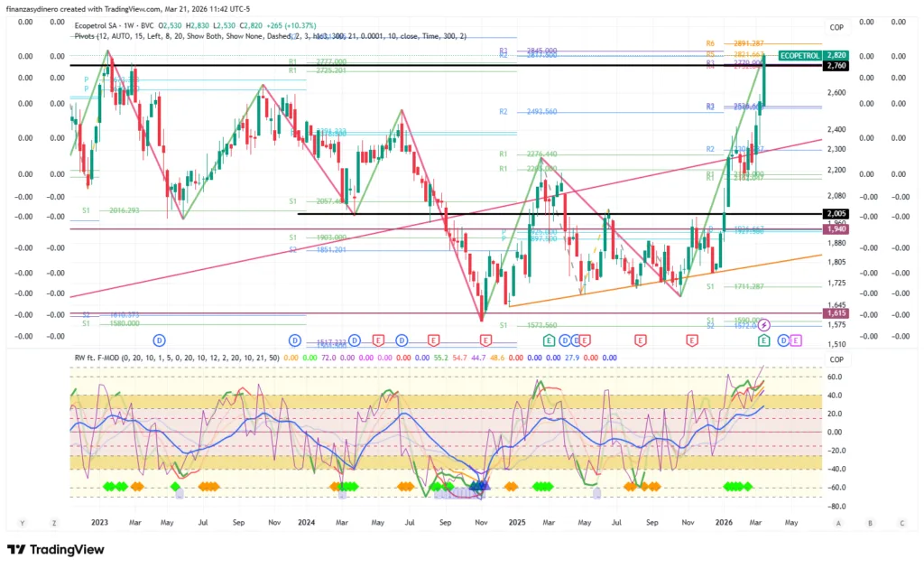Image resolution: width=924 pixels, height=568 pixels.
Task: Click the purple E marker at far right
Action: [x=797, y=340]
